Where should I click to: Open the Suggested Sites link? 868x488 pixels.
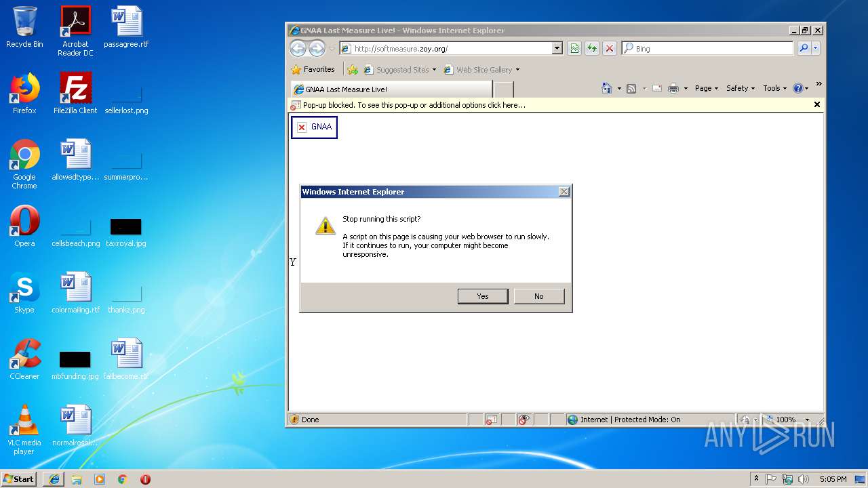tap(400, 70)
